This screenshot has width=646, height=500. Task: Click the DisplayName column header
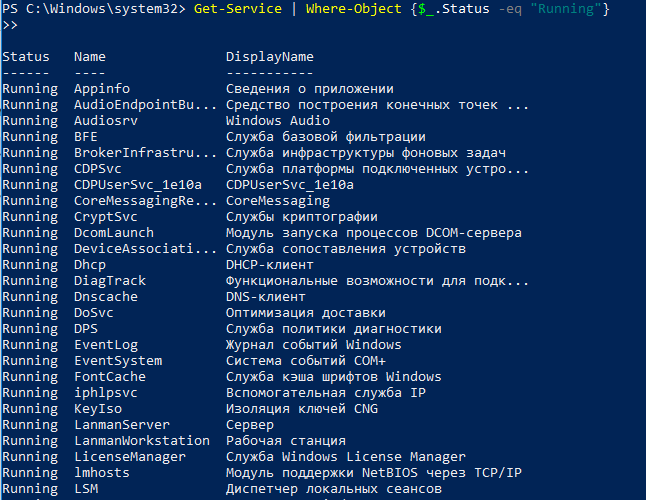point(270,57)
